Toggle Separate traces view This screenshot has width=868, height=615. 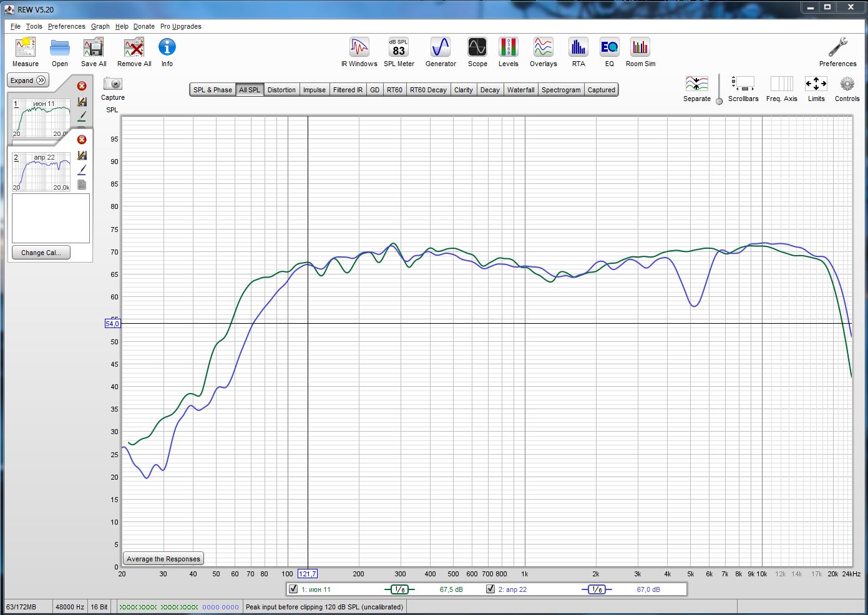pos(696,85)
